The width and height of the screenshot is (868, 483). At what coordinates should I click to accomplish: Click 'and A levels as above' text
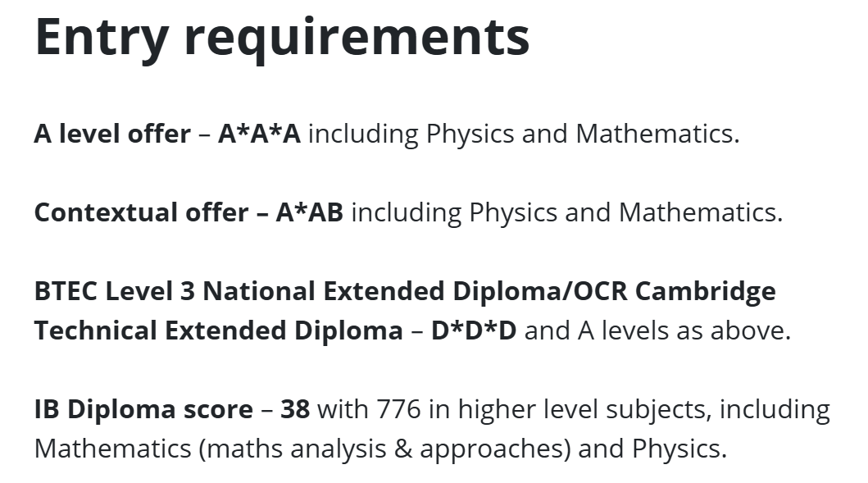pyautogui.click(x=657, y=330)
